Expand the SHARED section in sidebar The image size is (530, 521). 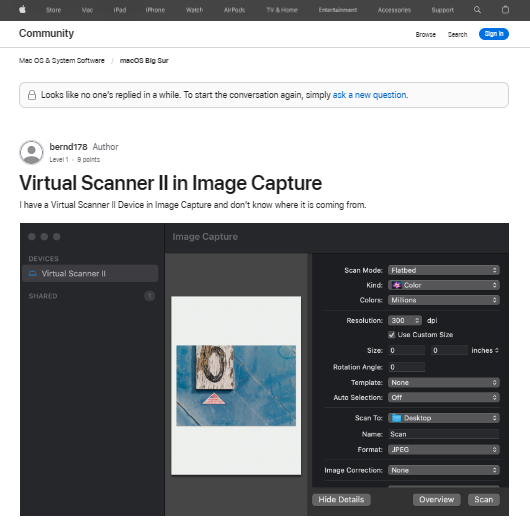(x=43, y=296)
